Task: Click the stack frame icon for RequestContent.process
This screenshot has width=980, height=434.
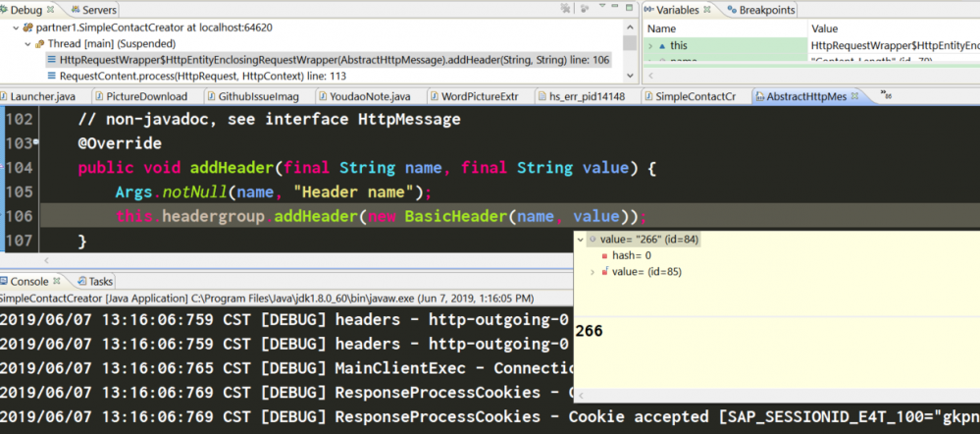Action: pyautogui.click(x=52, y=77)
